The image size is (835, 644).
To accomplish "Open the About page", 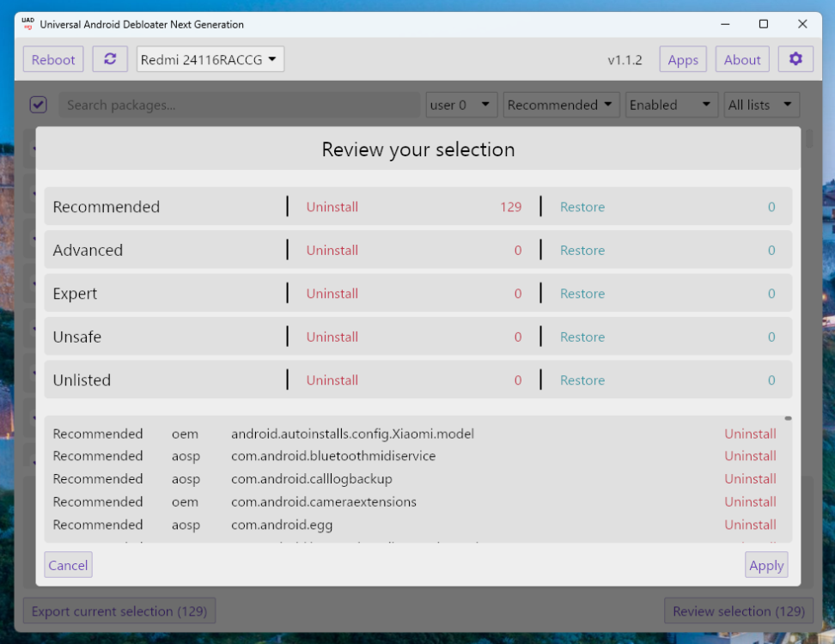I will 742,59.
